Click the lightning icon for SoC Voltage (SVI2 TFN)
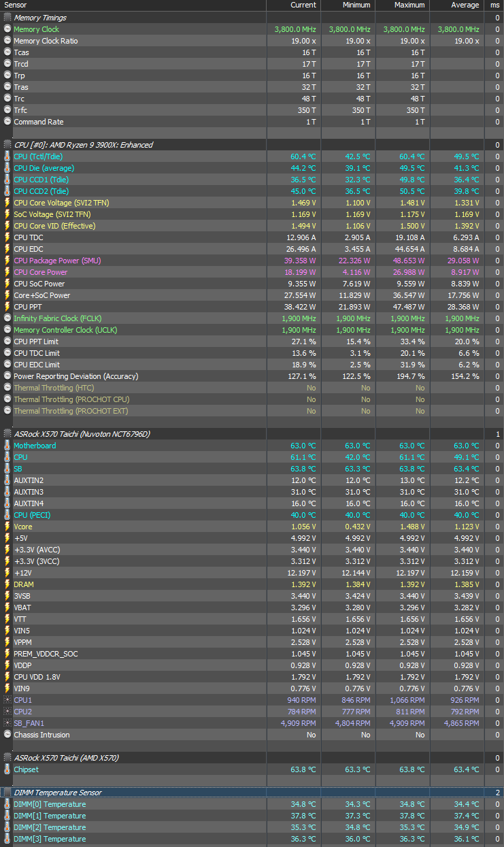 (7, 214)
